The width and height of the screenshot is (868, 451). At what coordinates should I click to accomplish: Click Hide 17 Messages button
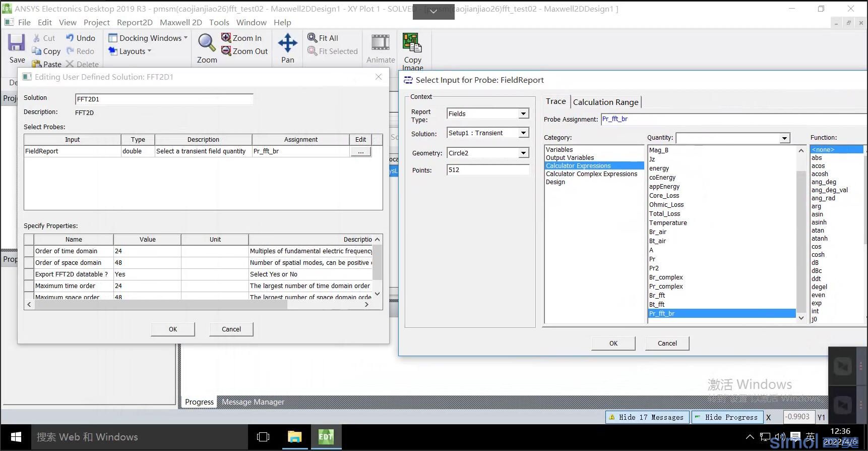tap(647, 417)
